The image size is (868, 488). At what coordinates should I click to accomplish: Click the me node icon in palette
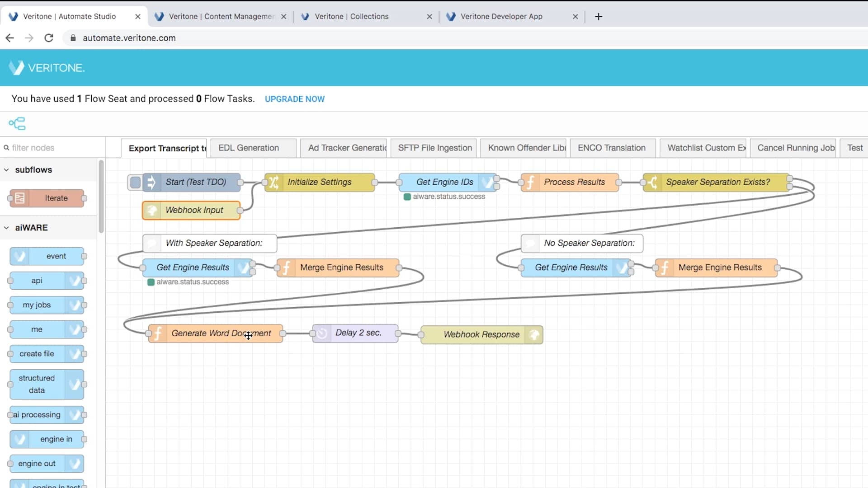click(74, 329)
